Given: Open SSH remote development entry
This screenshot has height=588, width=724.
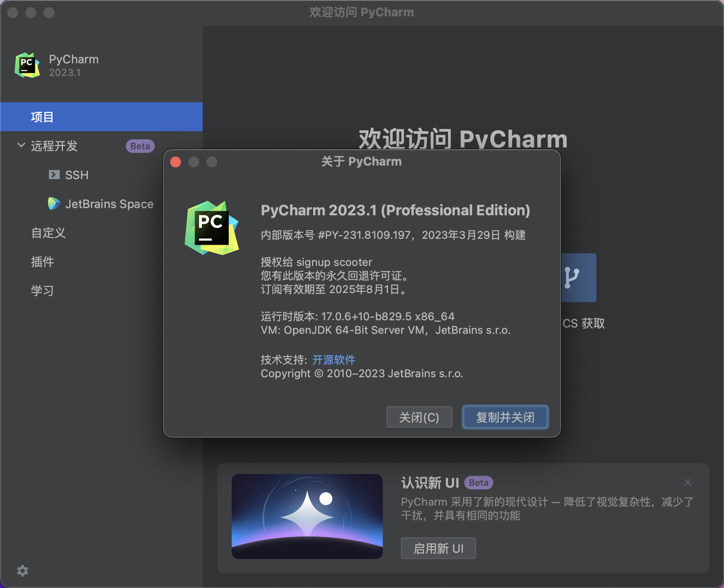Looking at the screenshot, I should click(x=77, y=175).
